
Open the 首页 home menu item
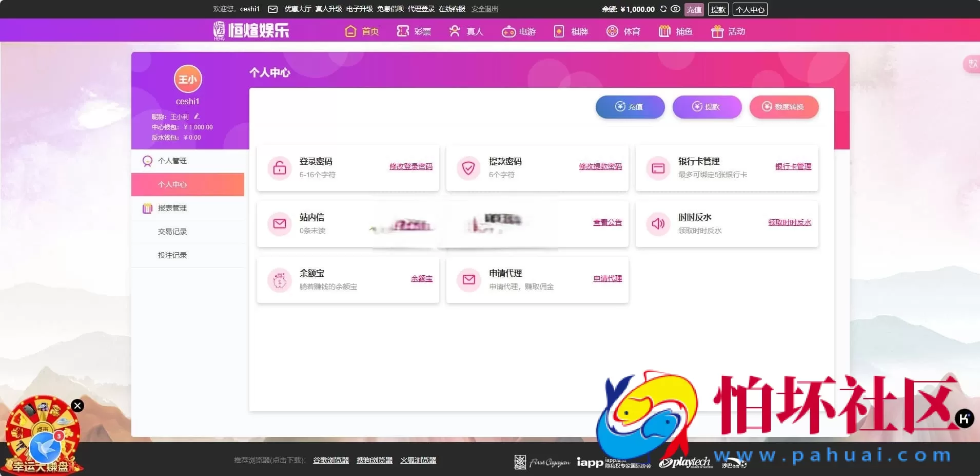pos(361,31)
